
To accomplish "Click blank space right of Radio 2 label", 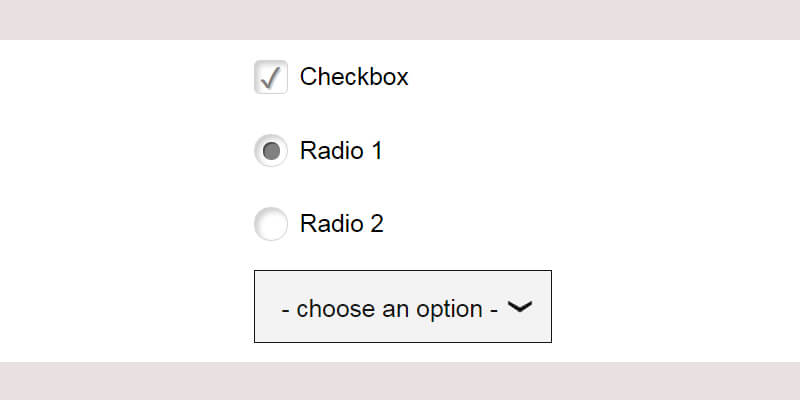I will (x=560, y=223).
